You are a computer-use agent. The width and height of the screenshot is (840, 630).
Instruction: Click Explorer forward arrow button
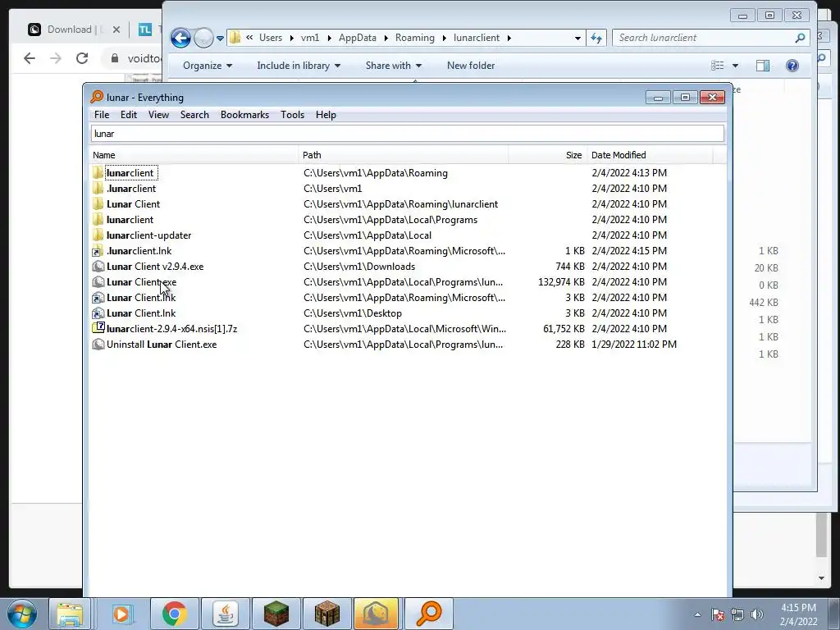click(203, 38)
